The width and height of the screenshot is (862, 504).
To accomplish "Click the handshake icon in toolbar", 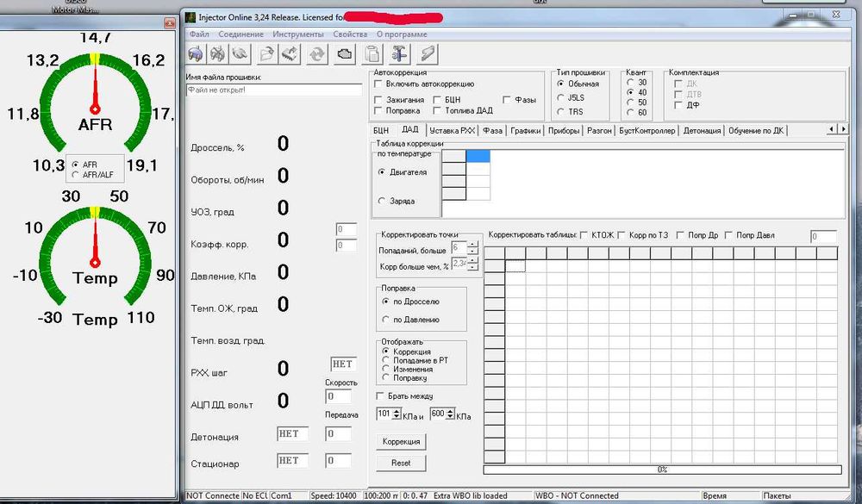I will tap(240, 54).
